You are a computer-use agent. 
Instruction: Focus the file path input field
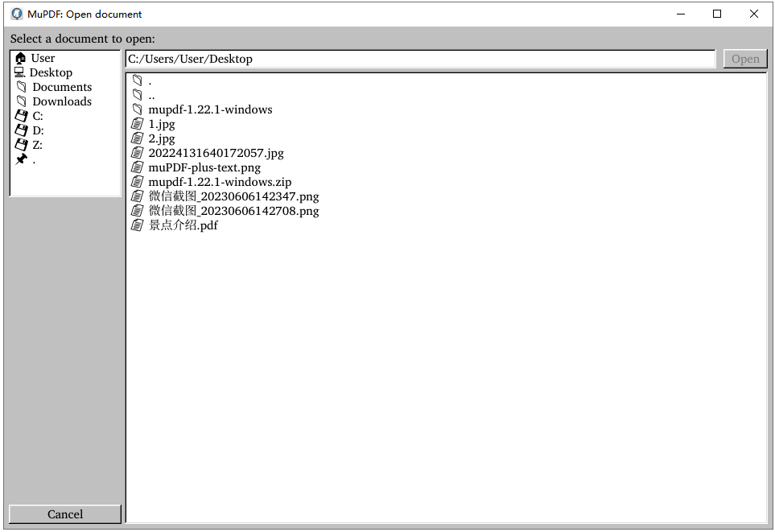click(x=419, y=59)
